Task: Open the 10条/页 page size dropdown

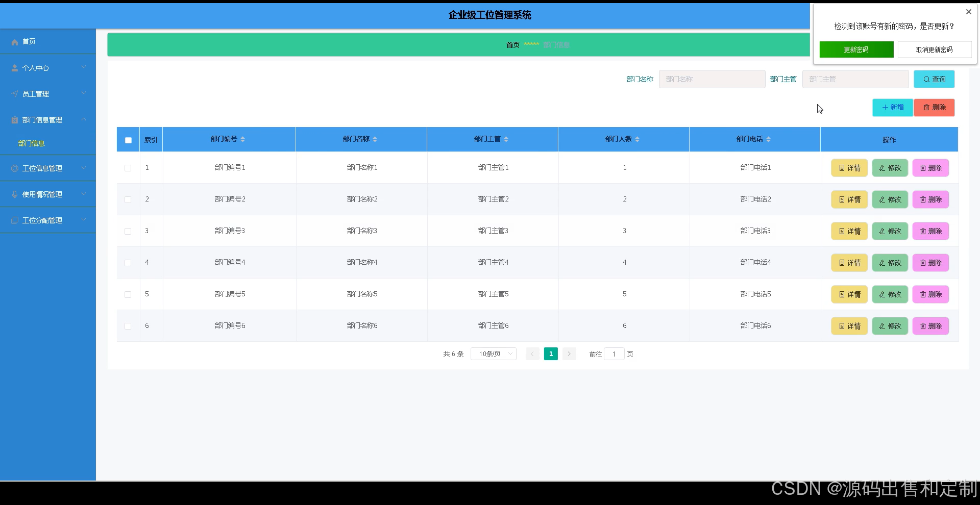Action: tap(494, 354)
